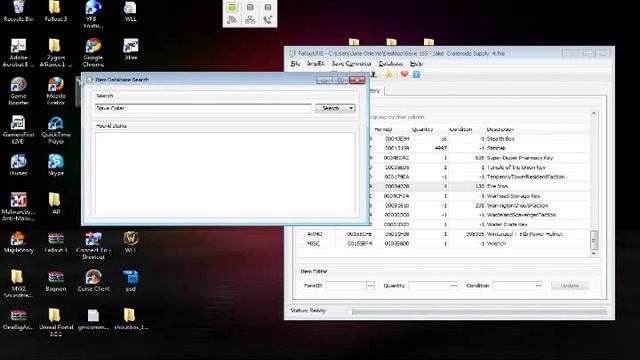The height and width of the screenshot is (360, 640).
Task: Click the person icon in Fallout3SE toolbar
Action: pos(374,74)
